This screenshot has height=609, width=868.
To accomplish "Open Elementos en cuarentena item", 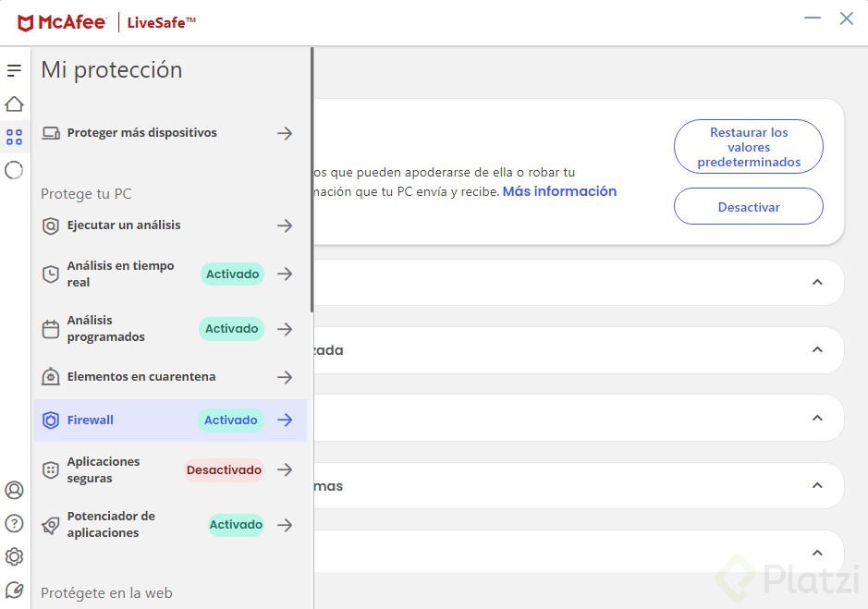I will click(170, 376).
